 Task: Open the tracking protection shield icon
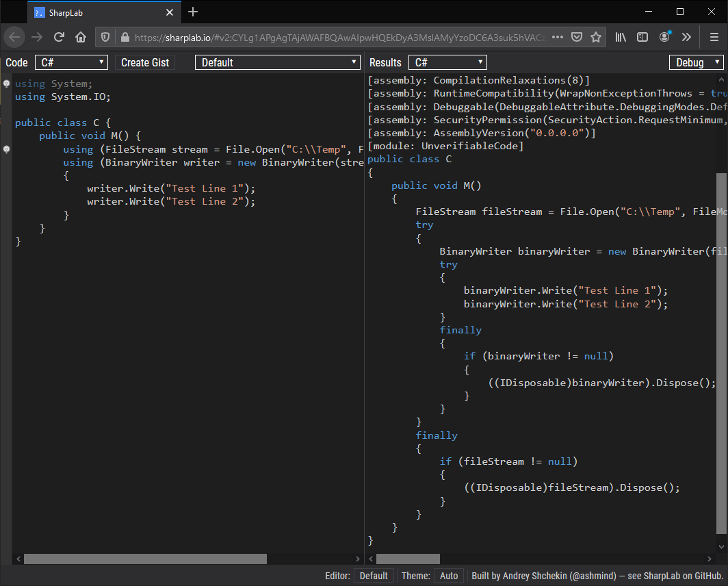[x=105, y=37]
